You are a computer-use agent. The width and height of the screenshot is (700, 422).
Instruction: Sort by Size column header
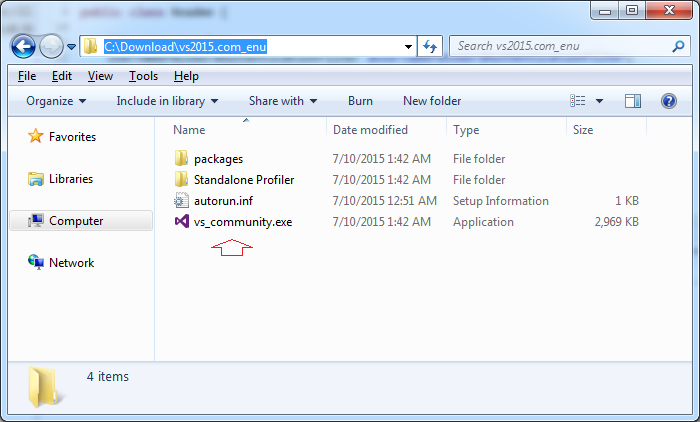583,130
